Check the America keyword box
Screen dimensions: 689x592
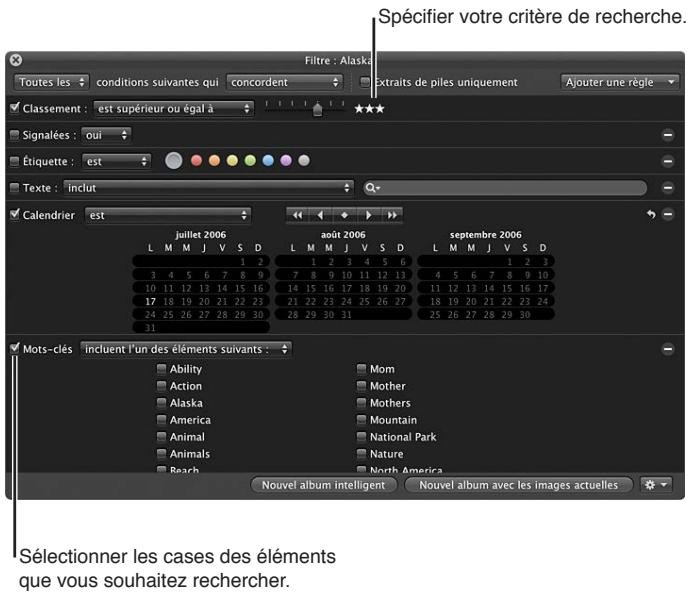[x=161, y=420]
